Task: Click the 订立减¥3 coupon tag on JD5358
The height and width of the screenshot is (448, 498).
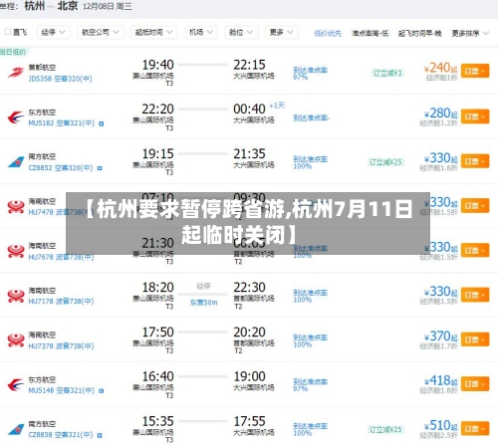Action: (x=387, y=73)
